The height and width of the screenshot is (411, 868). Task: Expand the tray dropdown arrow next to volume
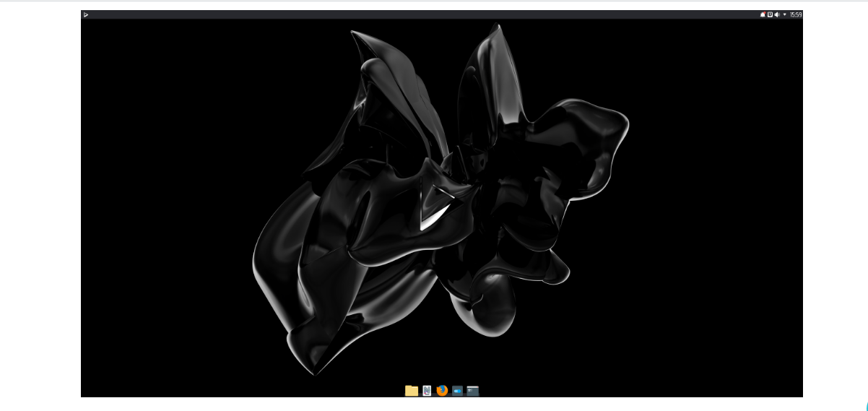tap(785, 14)
